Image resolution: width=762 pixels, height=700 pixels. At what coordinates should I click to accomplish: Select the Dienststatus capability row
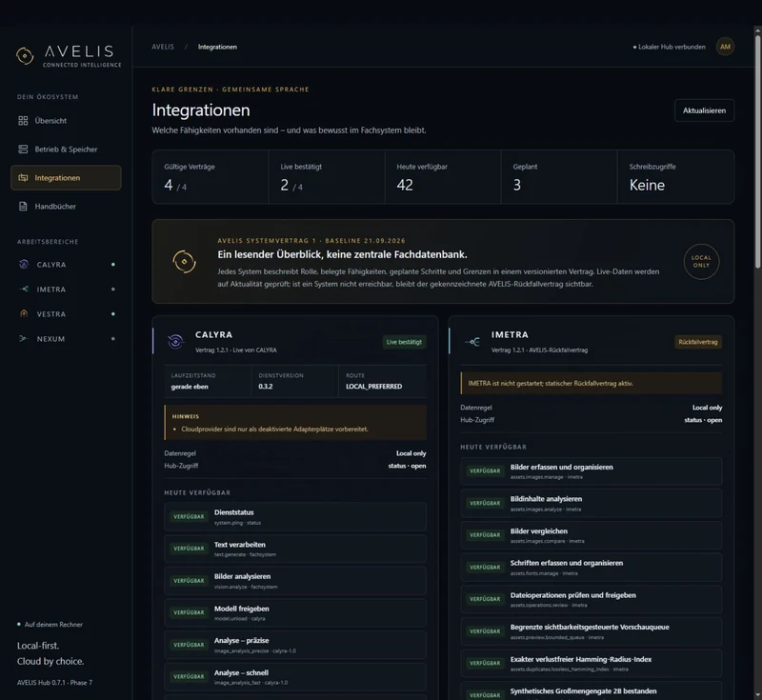click(x=295, y=516)
